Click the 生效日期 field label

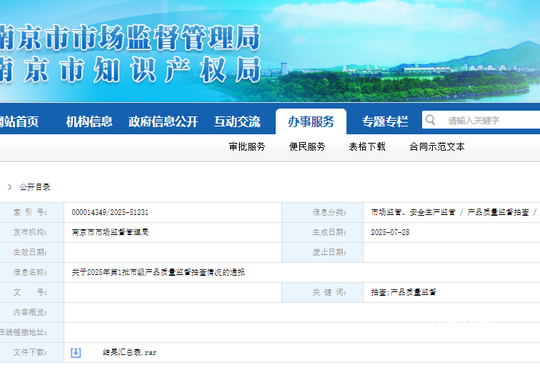point(30,252)
